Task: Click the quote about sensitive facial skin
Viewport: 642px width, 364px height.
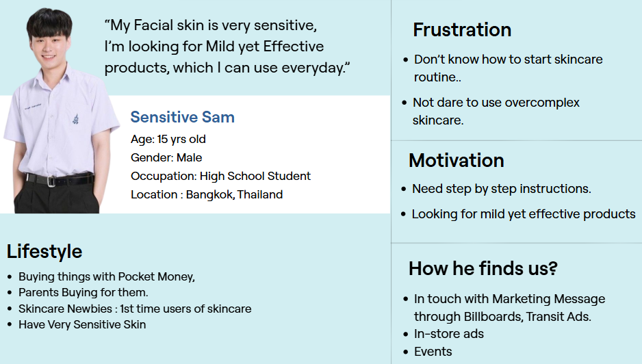Action: [x=227, y=47]
